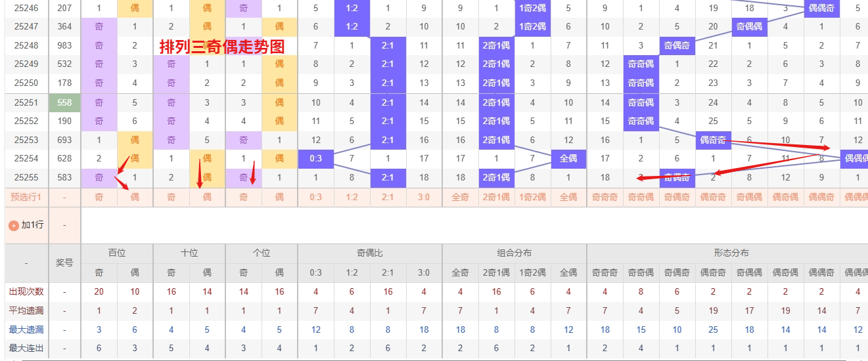Mark 奇奇偶 in the 预选行1 row
Viewport: 868px width, 361px height.
tap(641, 197)
